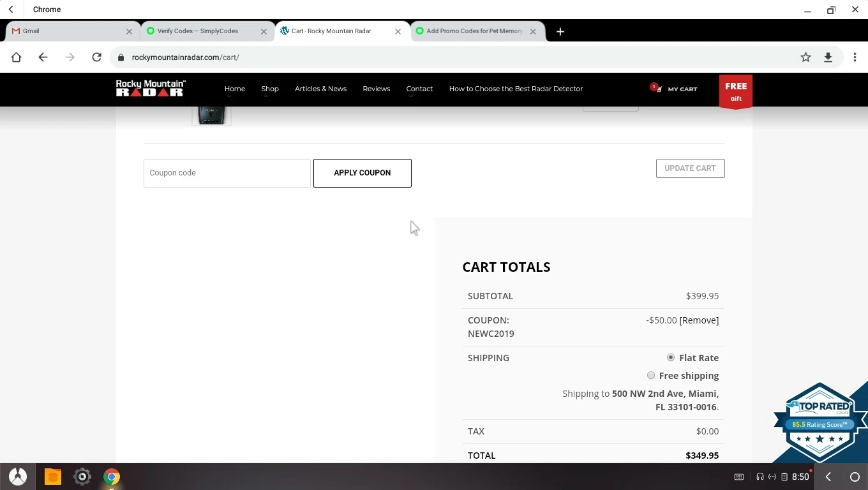The image size is (868, 490).
Task: Select Flat Rate shipping
Action: 671,357
